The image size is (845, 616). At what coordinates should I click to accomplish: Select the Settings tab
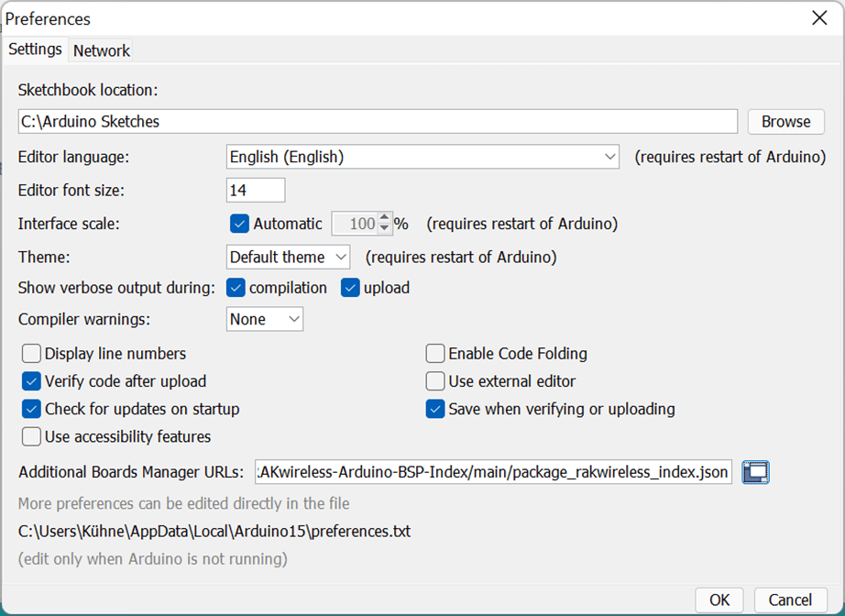[x=36, y=49]
